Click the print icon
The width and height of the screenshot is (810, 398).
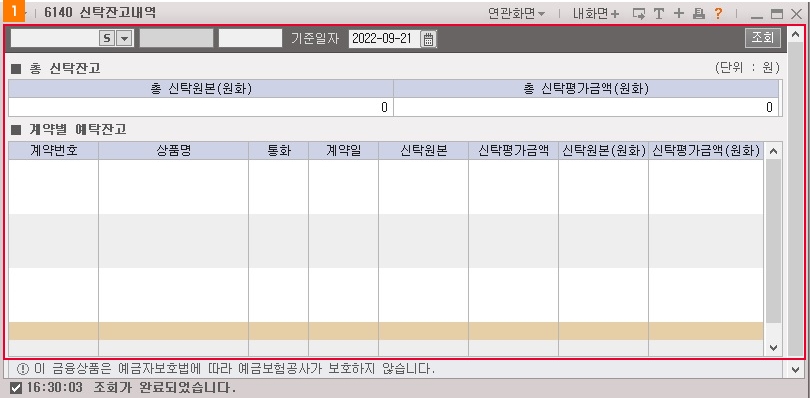[x=698, y=14]
